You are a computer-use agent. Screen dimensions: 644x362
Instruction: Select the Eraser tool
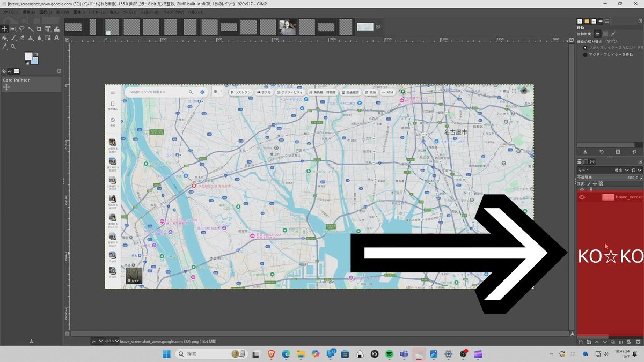(x=22, y=38)
